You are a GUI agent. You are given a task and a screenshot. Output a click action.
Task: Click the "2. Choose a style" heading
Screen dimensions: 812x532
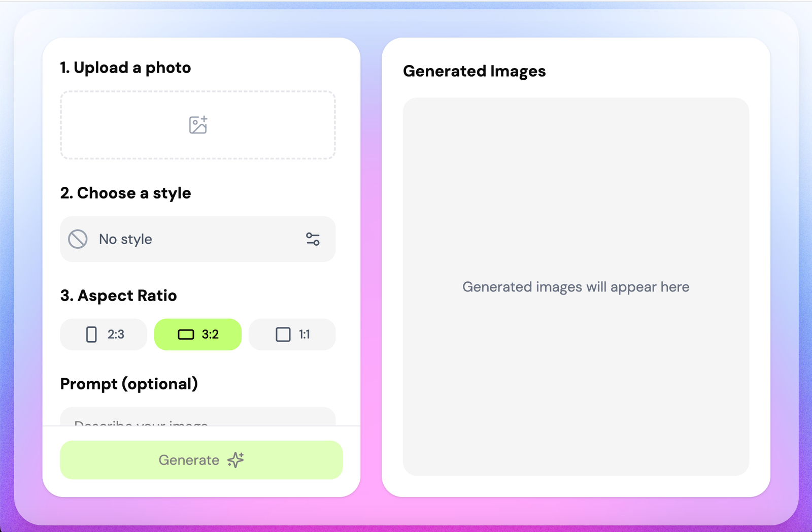[x=125, y=193]
